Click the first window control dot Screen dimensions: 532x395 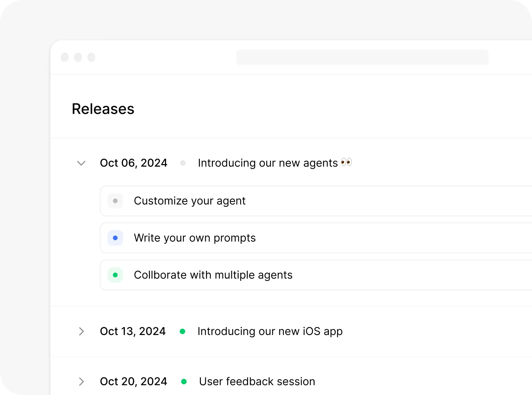pyautogui.click(x=65, y=57)
